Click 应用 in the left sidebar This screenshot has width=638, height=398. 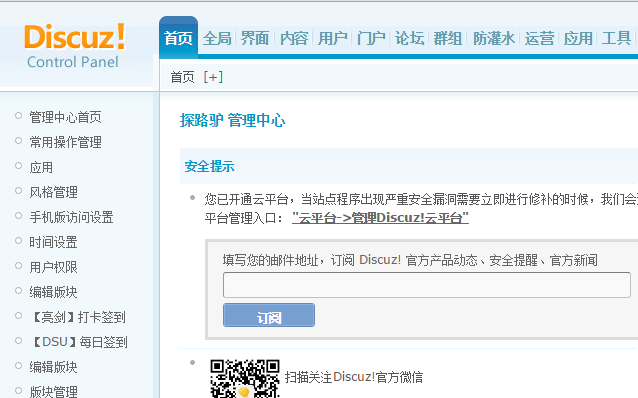pyautogui.click(x=41, y=167)
